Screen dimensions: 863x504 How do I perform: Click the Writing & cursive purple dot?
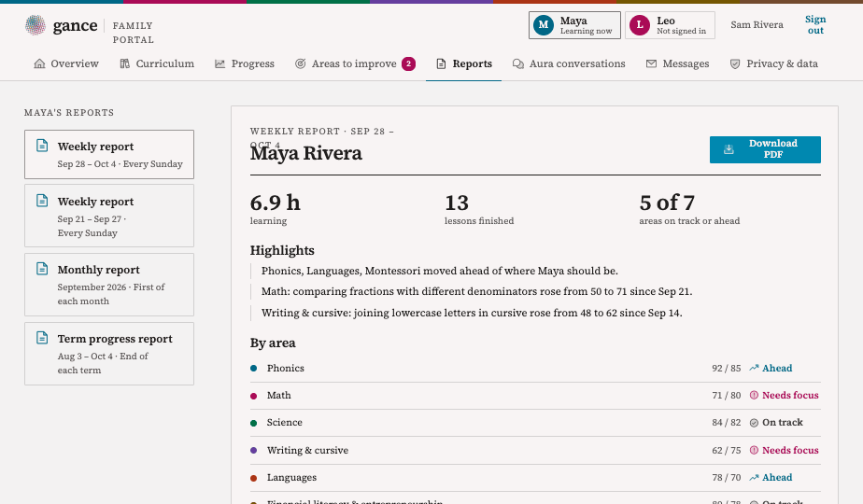click(254, 450)
